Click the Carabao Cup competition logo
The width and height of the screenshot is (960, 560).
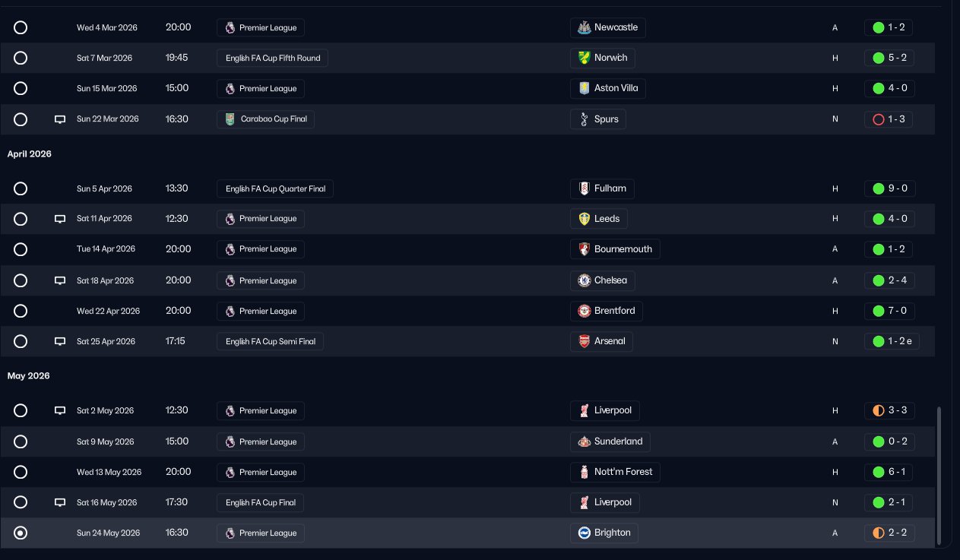click(x=230, y=119)
